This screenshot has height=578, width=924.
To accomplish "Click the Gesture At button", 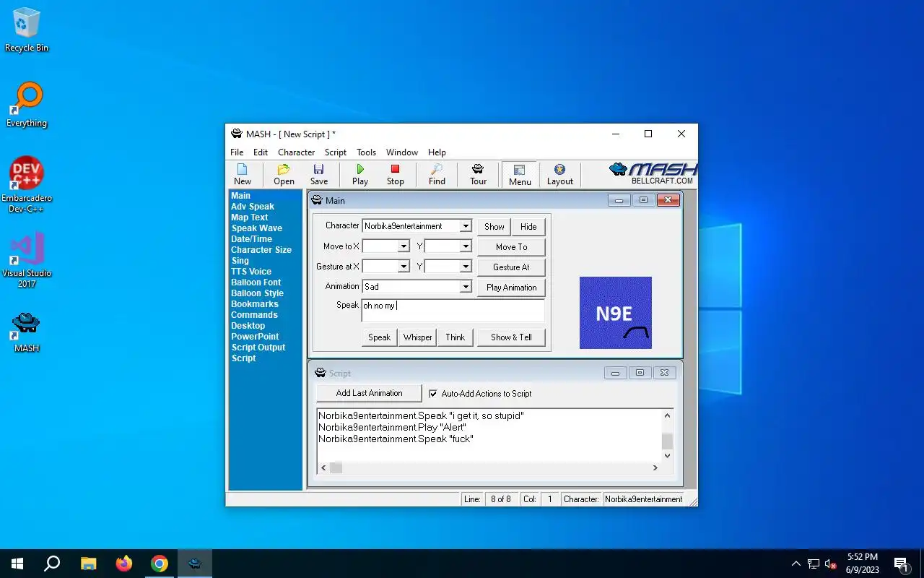I will tap(511, 267).
